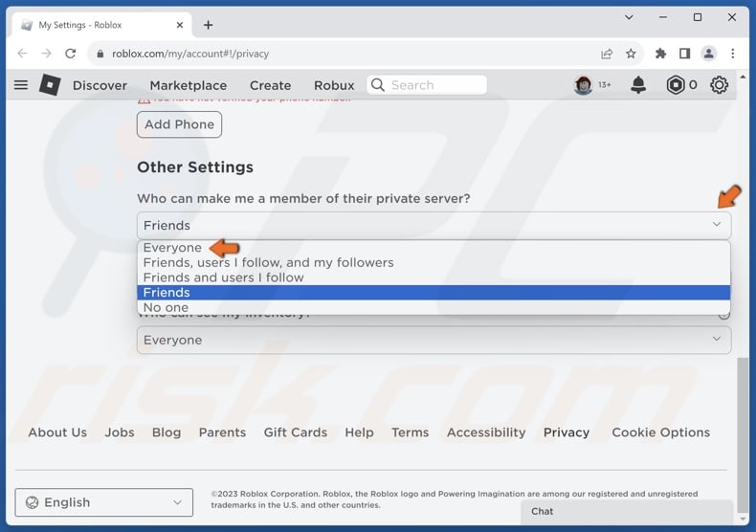The height and width of the screenshot is (532, 756).
Task: Open the user avatar profile
Action: point(584,85)
